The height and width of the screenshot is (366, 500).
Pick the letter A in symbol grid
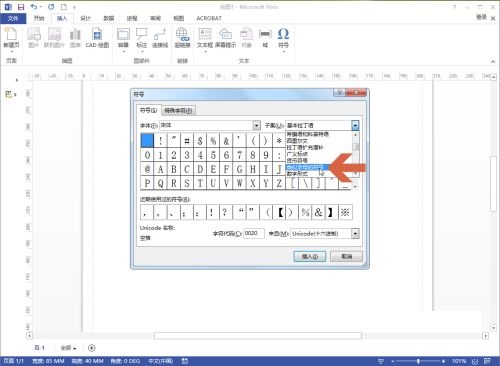pyautogui.click(x=160, y=169)
